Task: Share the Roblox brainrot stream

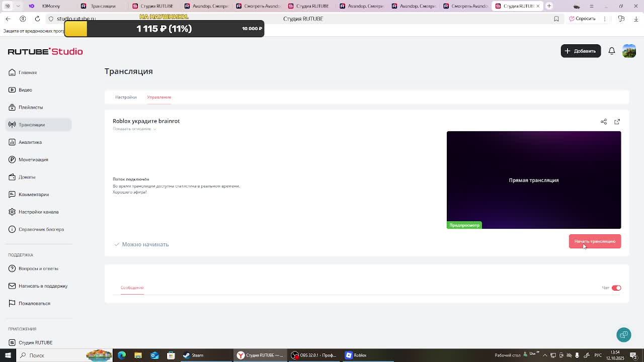Action: coord(604,122)
